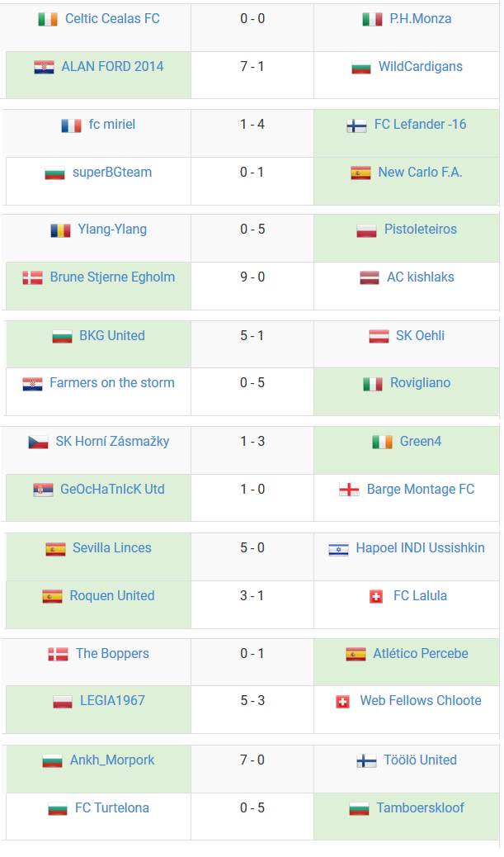Click the Irish flag beside Celtic Cealas FC

click(x=48, y=20)
